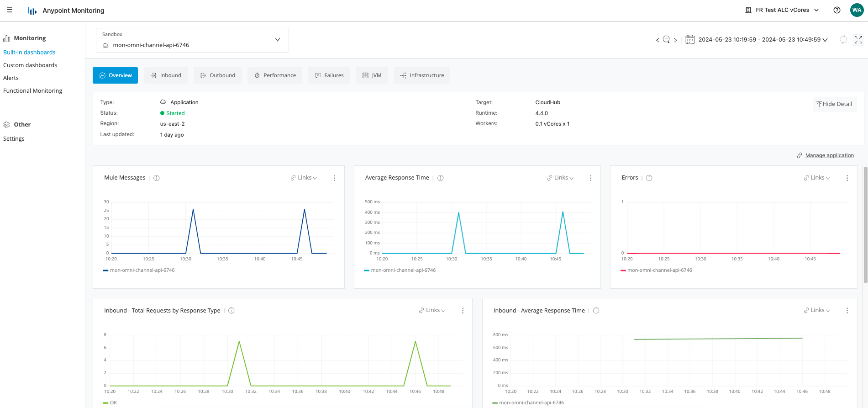
Task: Open the Manage application link
Action: [x=829, y=155]
